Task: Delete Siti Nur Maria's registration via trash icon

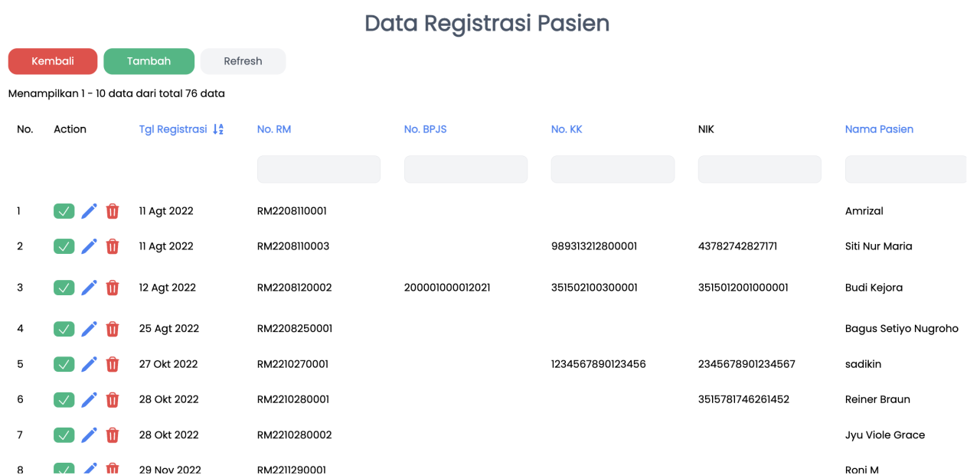Action: click(x=113, y=246)
